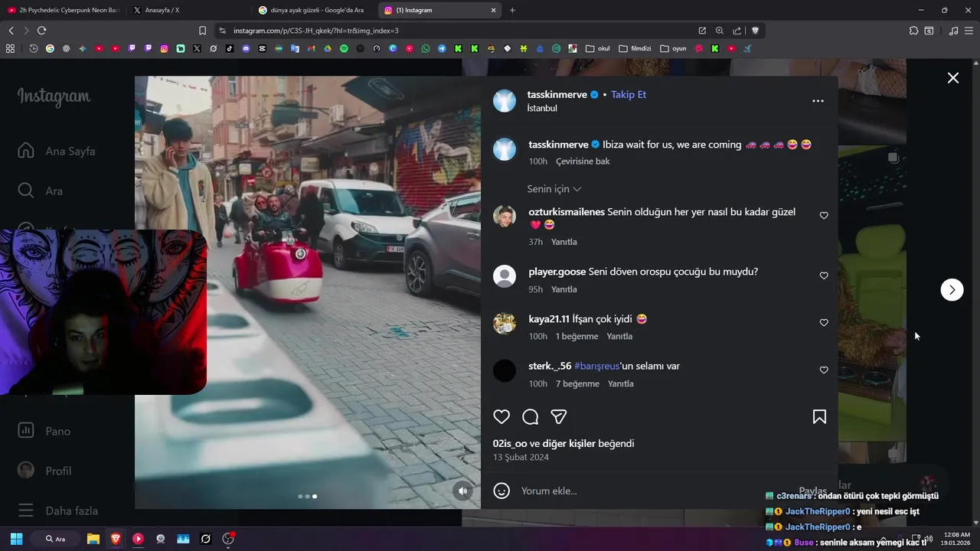This screenshot has width=980, height=551.
Task: Like kaya21.11's comment
Action: coord(824,323)
